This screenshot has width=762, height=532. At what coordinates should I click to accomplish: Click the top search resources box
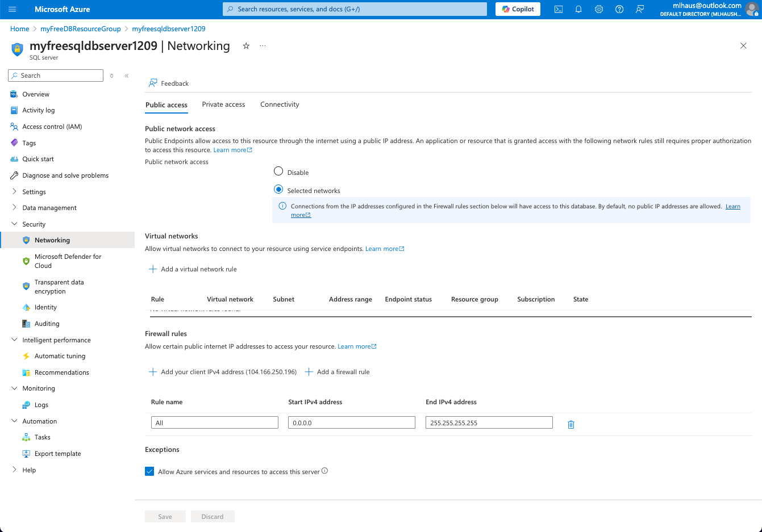[355, 9]
